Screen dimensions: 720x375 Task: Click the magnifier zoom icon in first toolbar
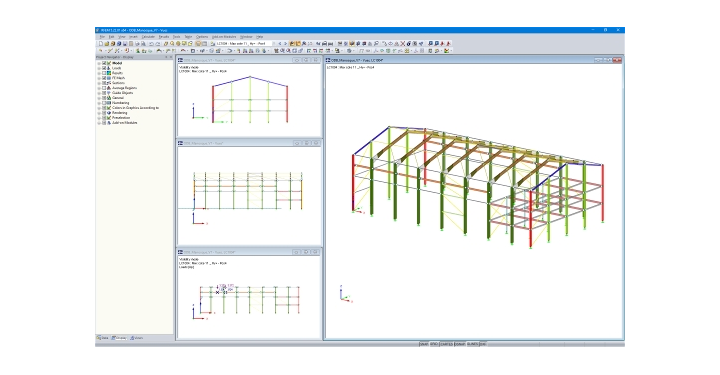(172, 44)
